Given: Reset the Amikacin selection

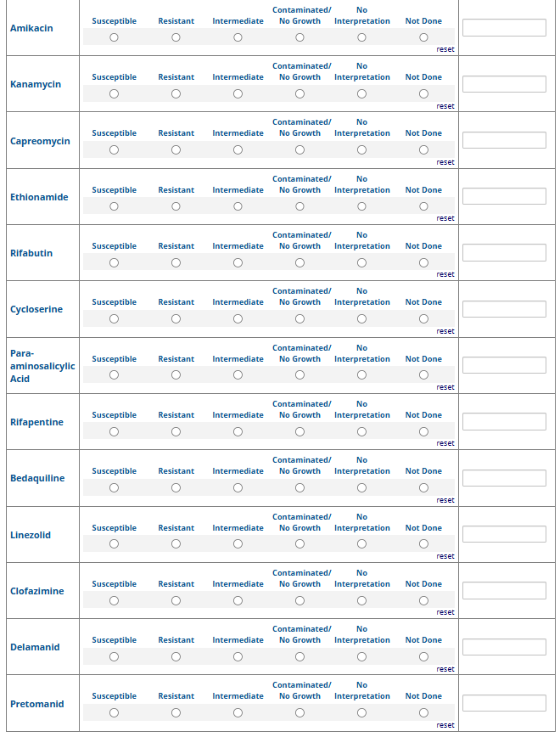Looking at the screenshot, I should pyautogui.click(x=445, y=49).
